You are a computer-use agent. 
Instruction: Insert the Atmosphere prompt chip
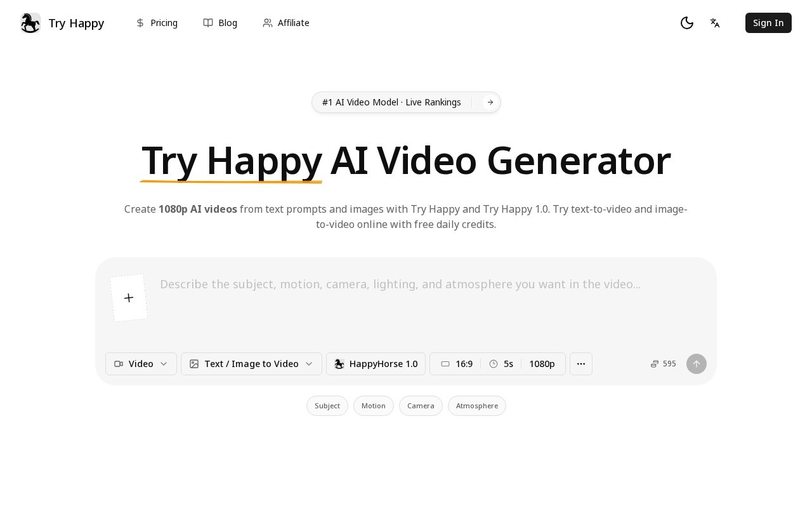tap(477, 406)
